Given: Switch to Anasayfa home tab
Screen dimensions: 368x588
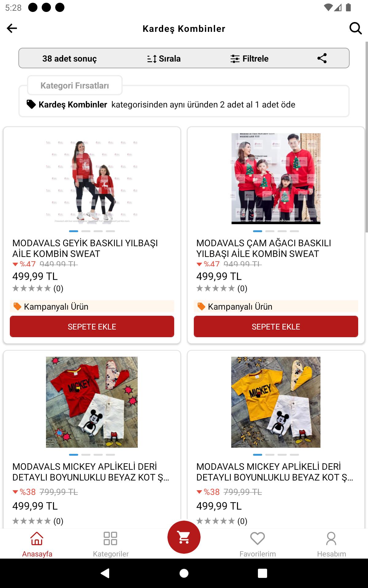Looking at the screenshot, I should (x=37, y=544).
